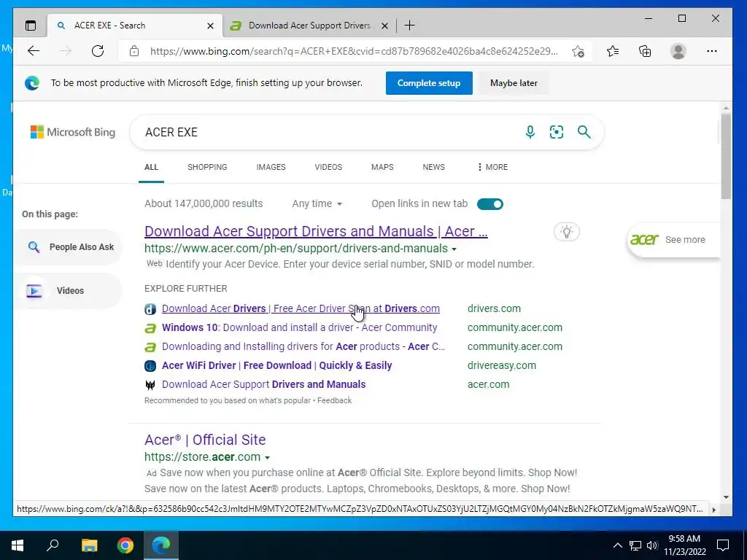Screen dimensions: 747x560
Task: Click the lightbulb insights icon
Action: [566, 232]
